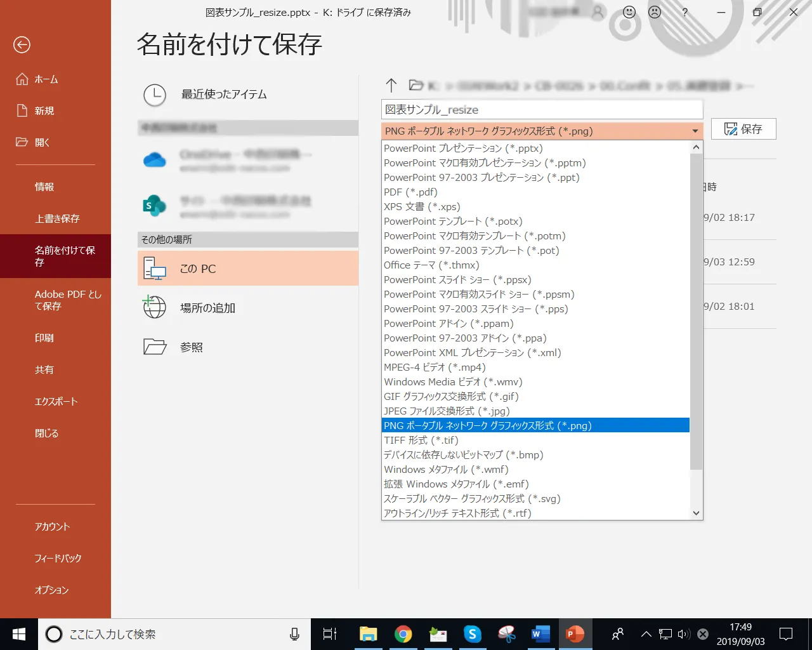Open the question mark help icon
812x650 pixels.
click(x=684, y=12)
